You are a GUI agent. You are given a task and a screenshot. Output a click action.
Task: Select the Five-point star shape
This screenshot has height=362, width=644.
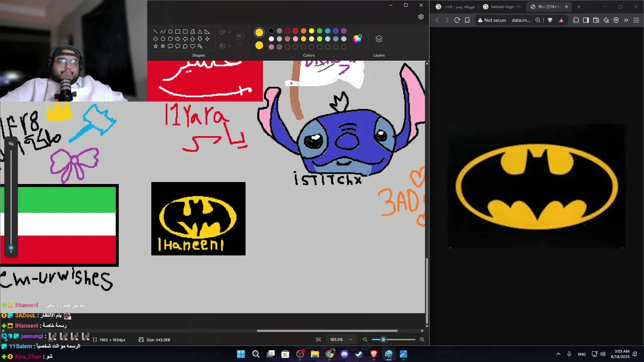coord(155,46)
